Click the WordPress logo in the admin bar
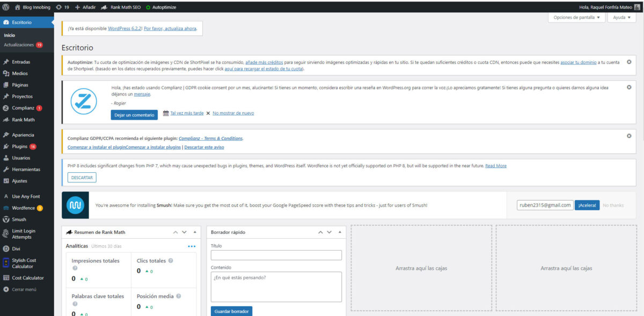 pos(6,8)
